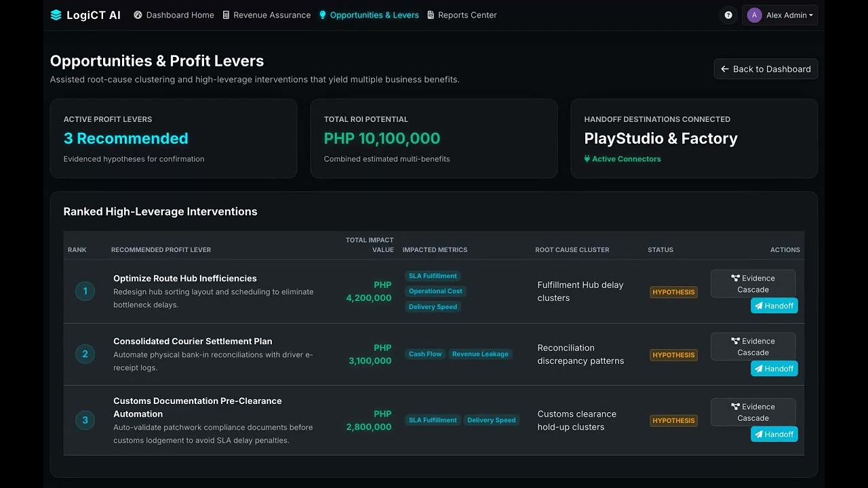Open Evidence Cascade for Customs Documentation row
This screenshot has width=868, height=488.
[753, 412]
